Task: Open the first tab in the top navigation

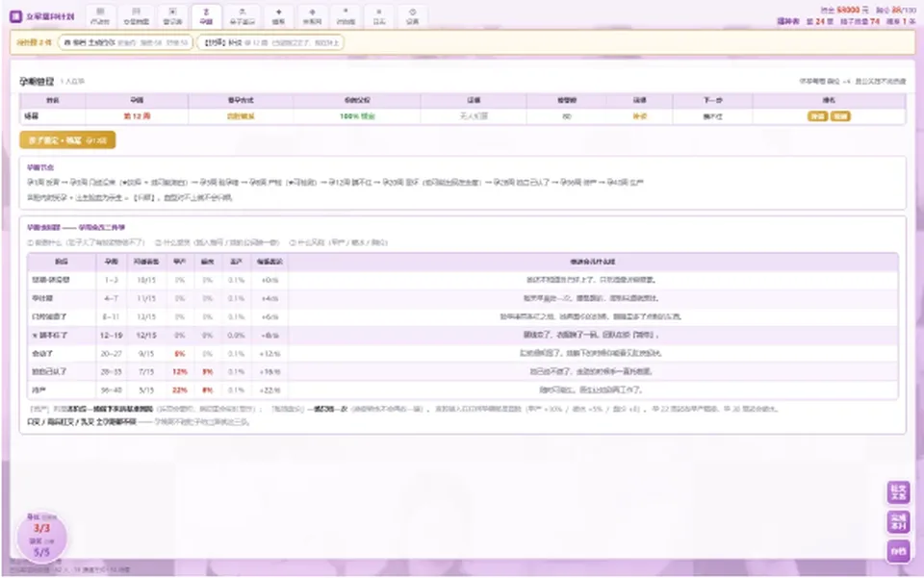Action: tap(100, 16)
